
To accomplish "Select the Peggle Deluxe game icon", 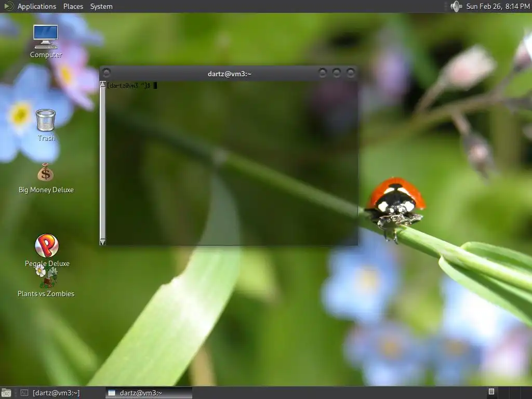I will [x=47, y=246].
